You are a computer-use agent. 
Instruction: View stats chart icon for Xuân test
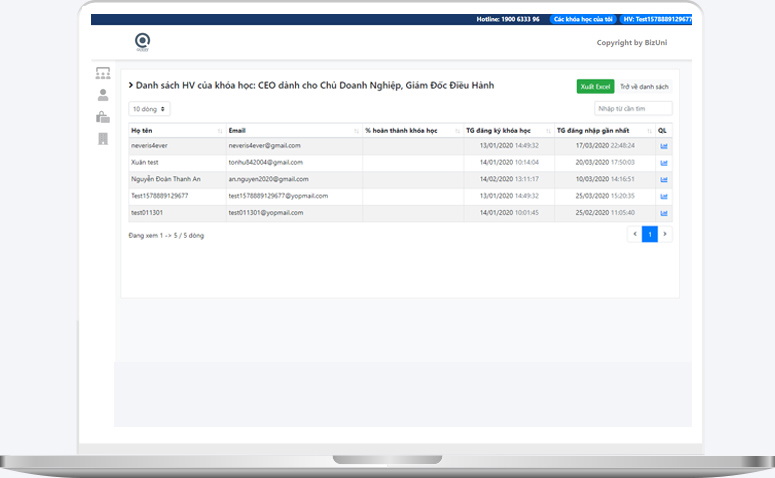tap(663, 162)
